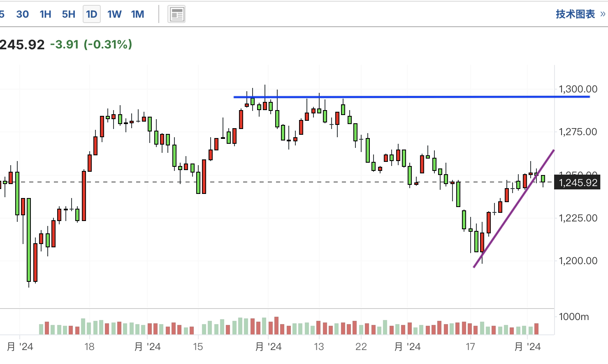
Task: Click the date label 15
Action: click(198, 347)
